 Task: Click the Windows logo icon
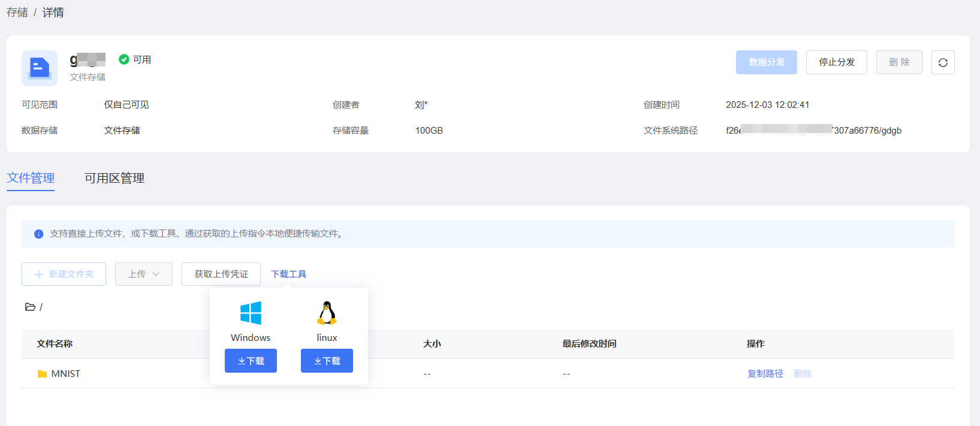[x=251, y=313]
